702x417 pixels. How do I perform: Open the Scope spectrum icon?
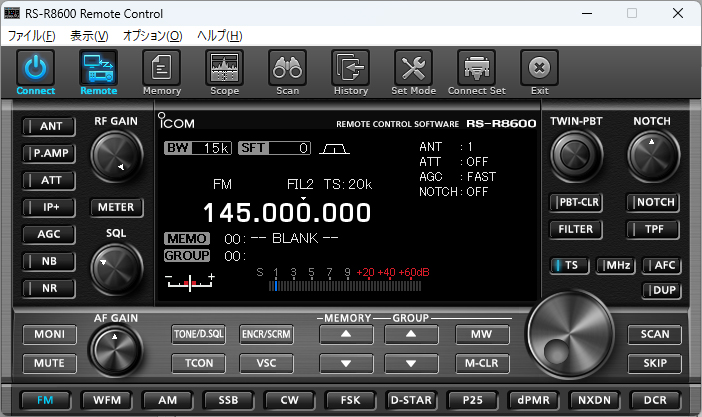click(x=224, y=68)
